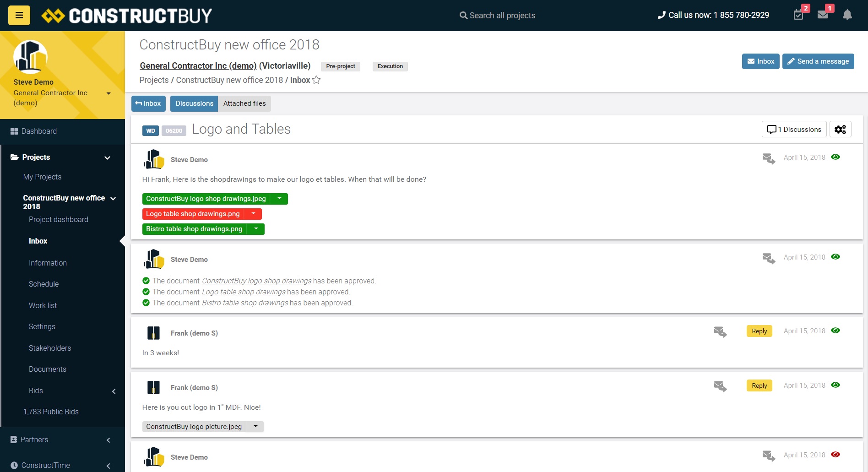The image size is (868, 472).
Task: Click the ConstructBuy logo
Action: coord(127,16)
